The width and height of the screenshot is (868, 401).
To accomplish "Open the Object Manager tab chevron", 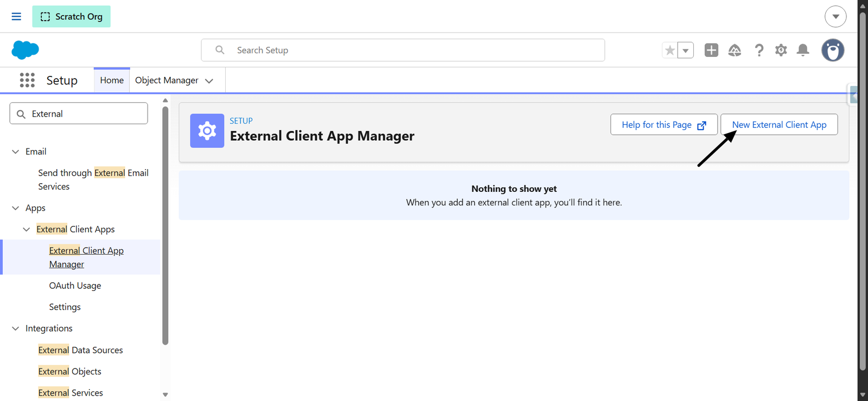I will [209, 81].
